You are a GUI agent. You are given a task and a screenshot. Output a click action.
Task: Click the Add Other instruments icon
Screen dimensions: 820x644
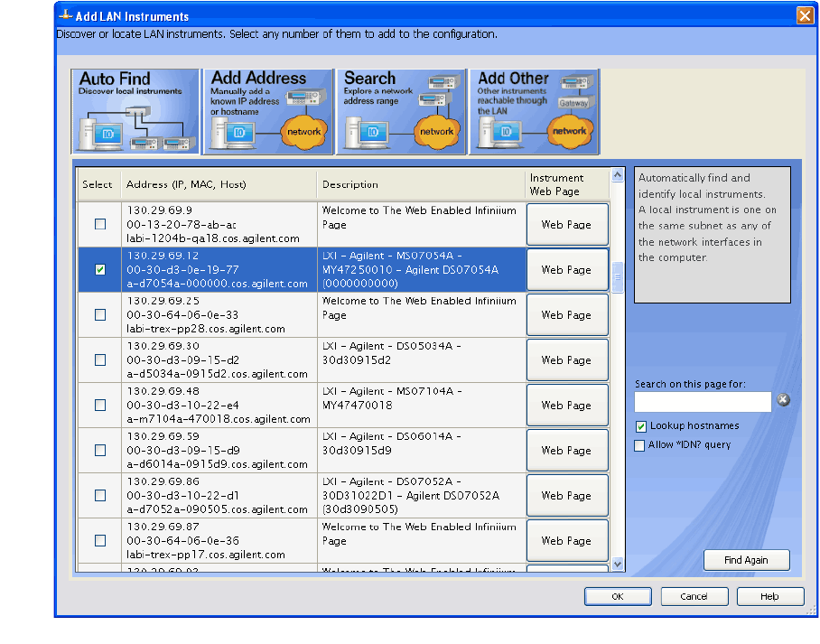[x=534, y=111]
